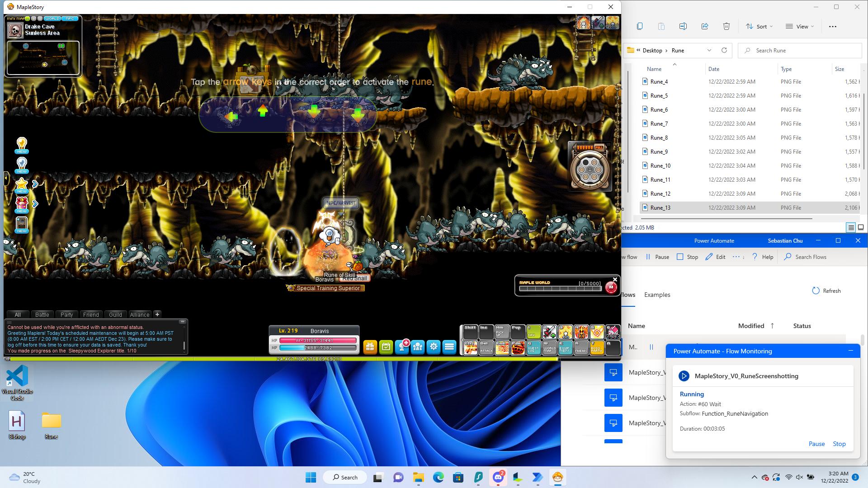Click the chat log scrollbar
Screen dimensions: 868x488
click(x=184, y=346)
